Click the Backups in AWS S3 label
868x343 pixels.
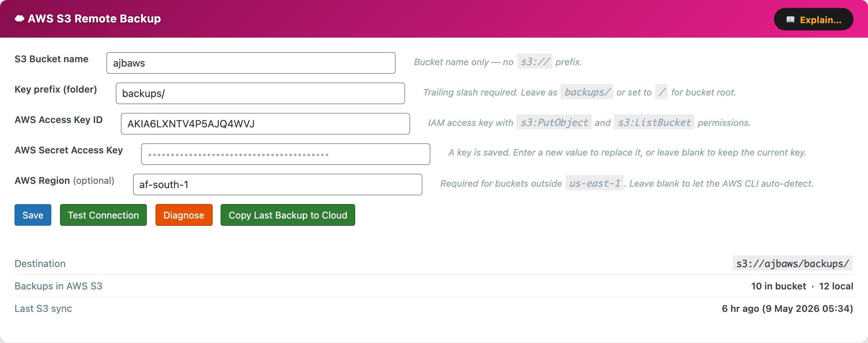[59, 286]
